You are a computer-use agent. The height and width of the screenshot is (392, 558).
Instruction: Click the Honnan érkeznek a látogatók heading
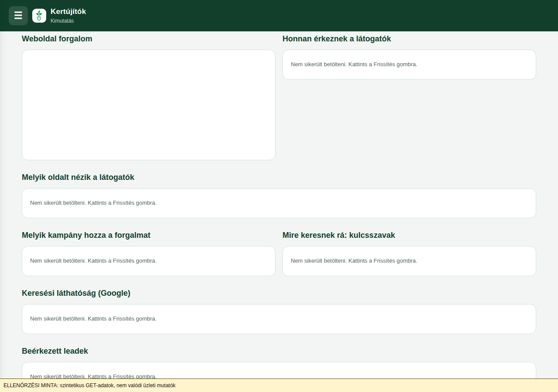click(x=337, y=39)
